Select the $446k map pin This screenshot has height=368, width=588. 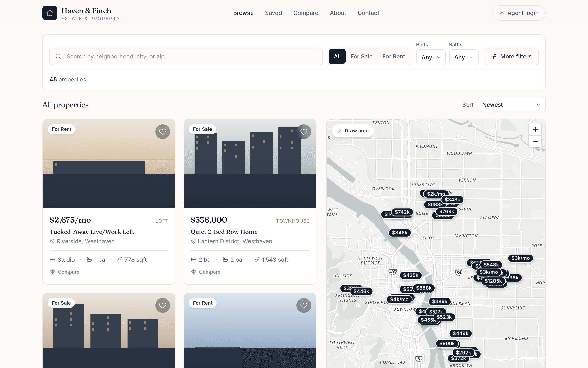click(x=361, y=291)
